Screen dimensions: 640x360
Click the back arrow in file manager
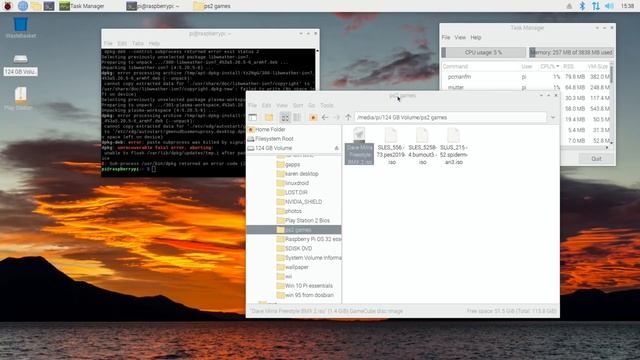325,118
